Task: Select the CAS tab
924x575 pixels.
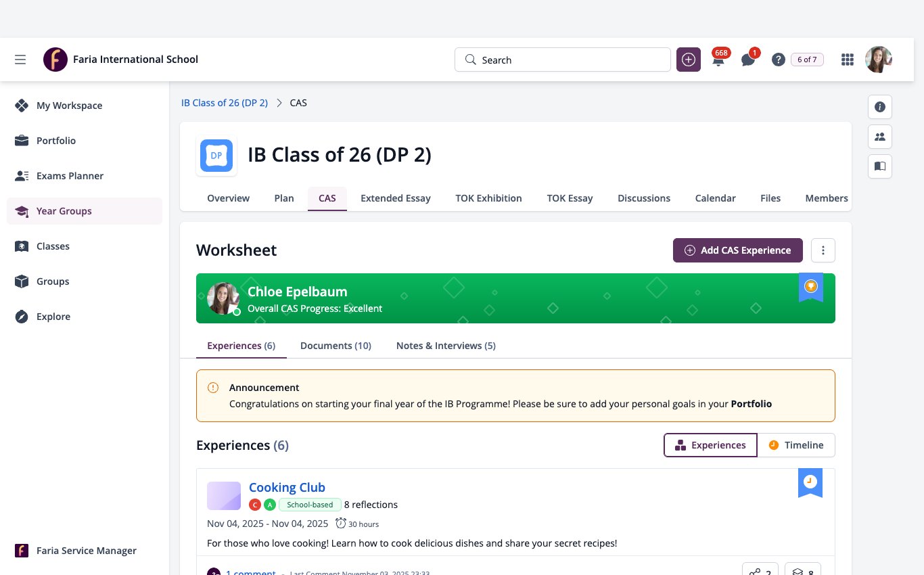Action: click(x=327, y=198)
